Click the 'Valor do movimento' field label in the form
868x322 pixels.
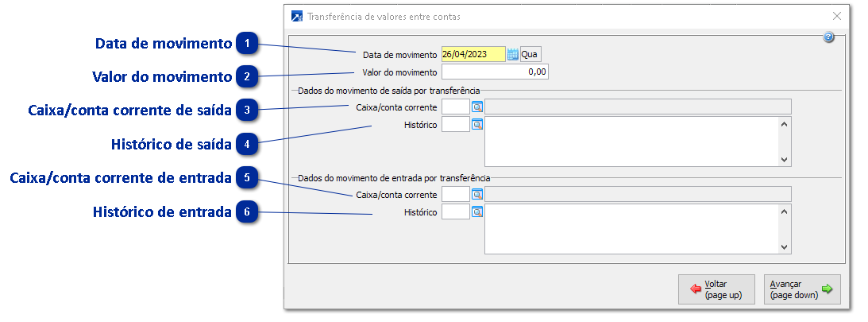pos(399,72)
